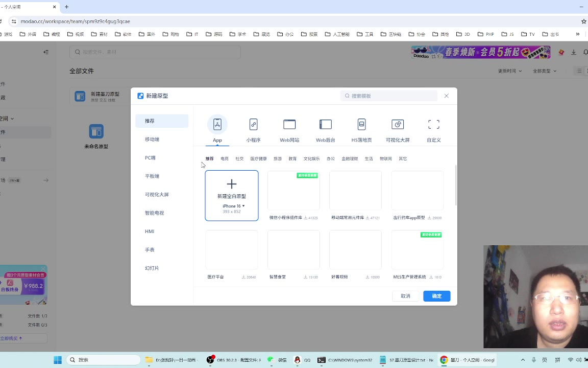Collapse the left sidebar toggle icon
The width and height of the screenshot is (588, 368).
46,52
